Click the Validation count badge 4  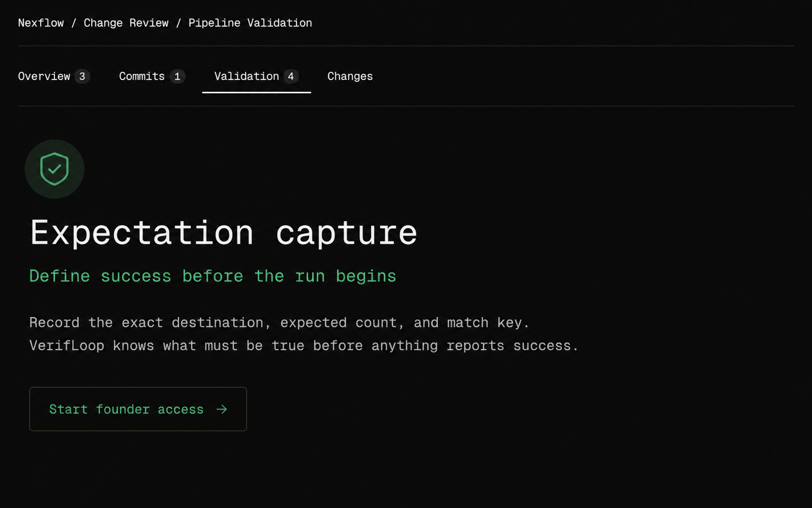291,76
